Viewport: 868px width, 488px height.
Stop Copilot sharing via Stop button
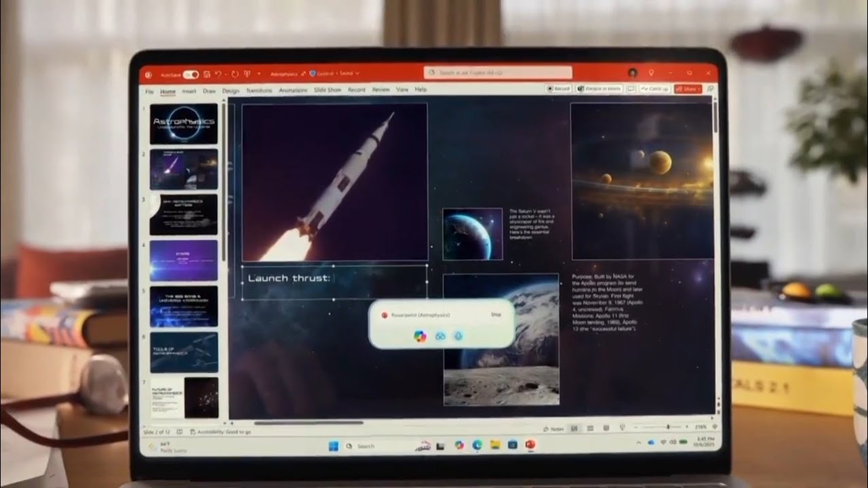496,315
